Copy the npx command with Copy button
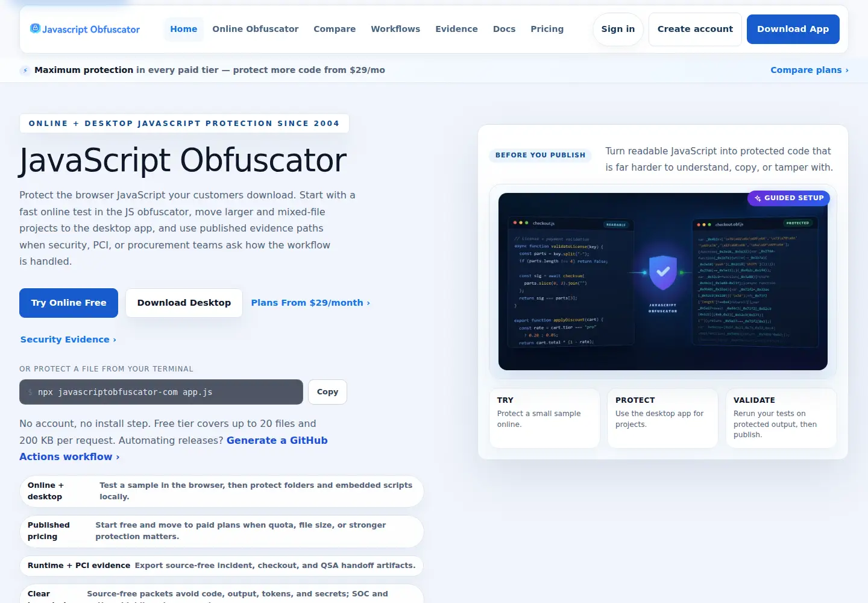 tap(327, 392)
